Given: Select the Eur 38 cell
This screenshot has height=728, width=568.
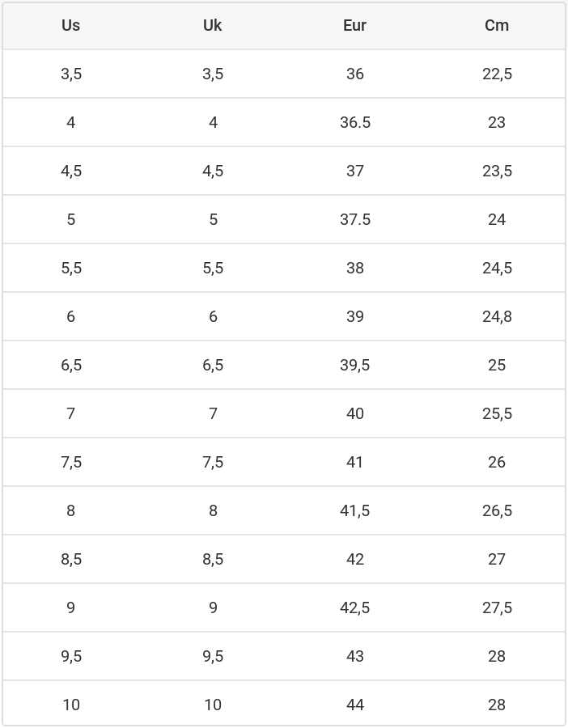Looking at the screenshot, I should point(354,268).
